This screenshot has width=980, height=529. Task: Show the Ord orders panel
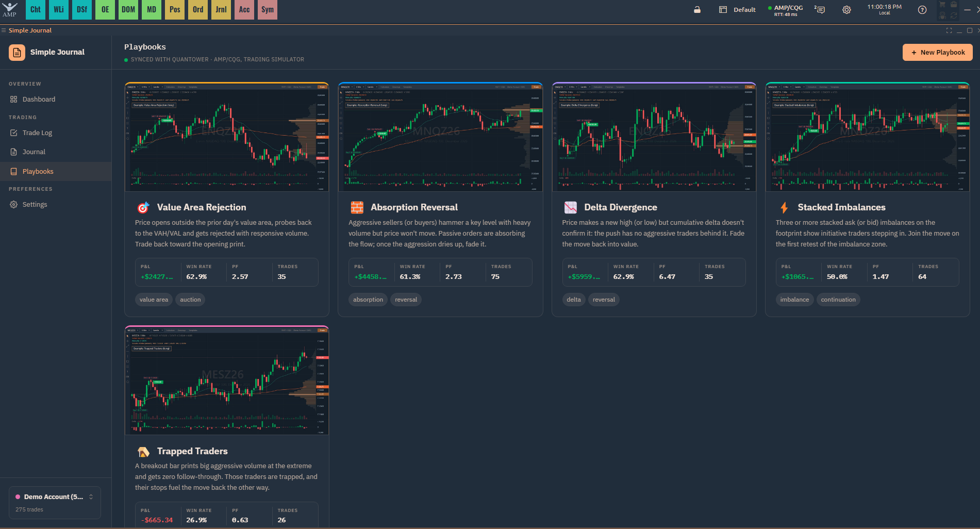coord(198,10)
